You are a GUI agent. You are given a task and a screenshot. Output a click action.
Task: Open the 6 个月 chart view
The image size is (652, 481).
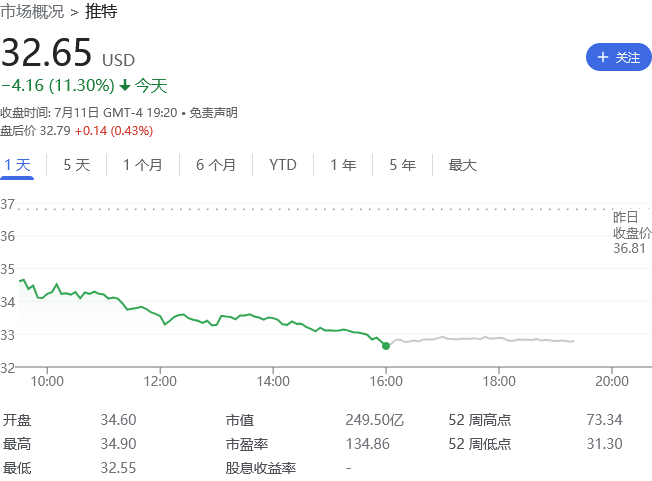216,165
